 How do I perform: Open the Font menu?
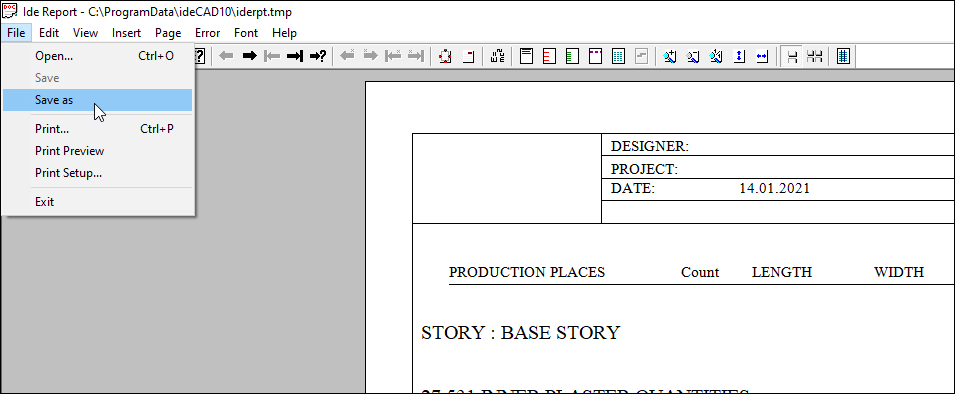pos(246,33)
